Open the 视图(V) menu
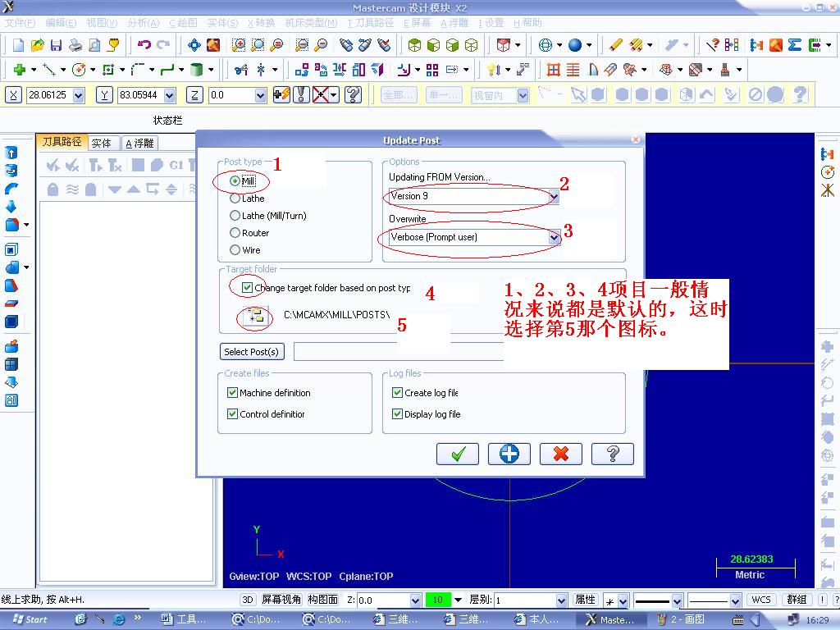Image resolution: width=840 pixels, height=630 pixels. pos(102,23)
